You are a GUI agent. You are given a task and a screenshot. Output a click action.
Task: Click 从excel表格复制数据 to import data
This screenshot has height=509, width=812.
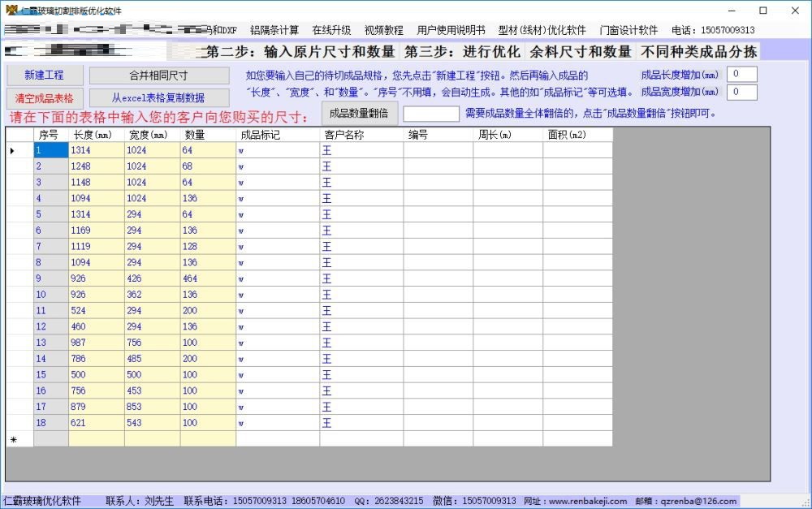pos(161,95)
